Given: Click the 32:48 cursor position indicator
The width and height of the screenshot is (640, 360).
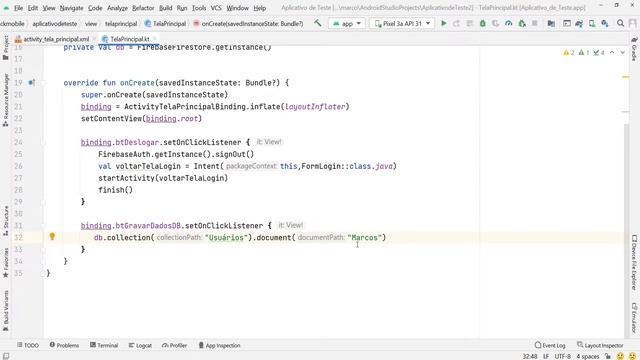Looking at the screenshot, I should 530,356.
